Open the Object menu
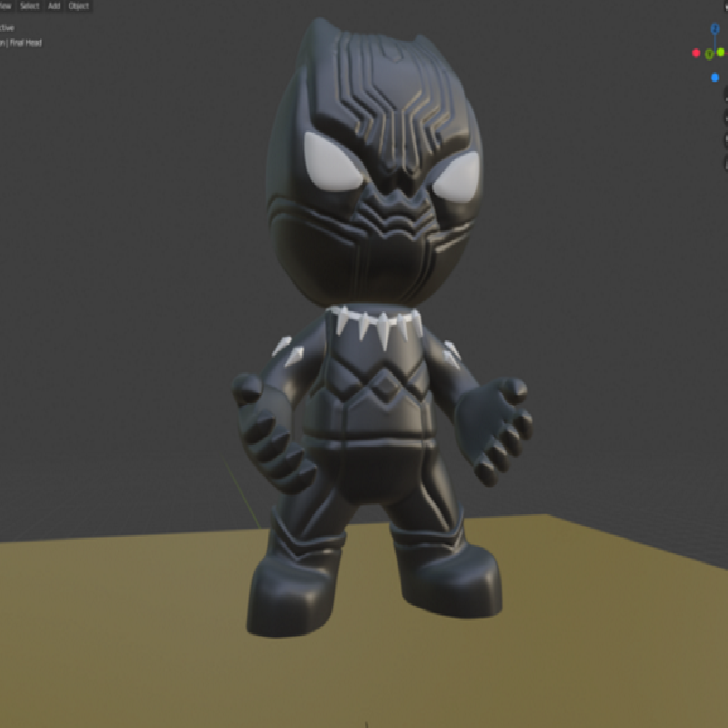The height and width of the screenshot is (728, 728). coord(78,6)
